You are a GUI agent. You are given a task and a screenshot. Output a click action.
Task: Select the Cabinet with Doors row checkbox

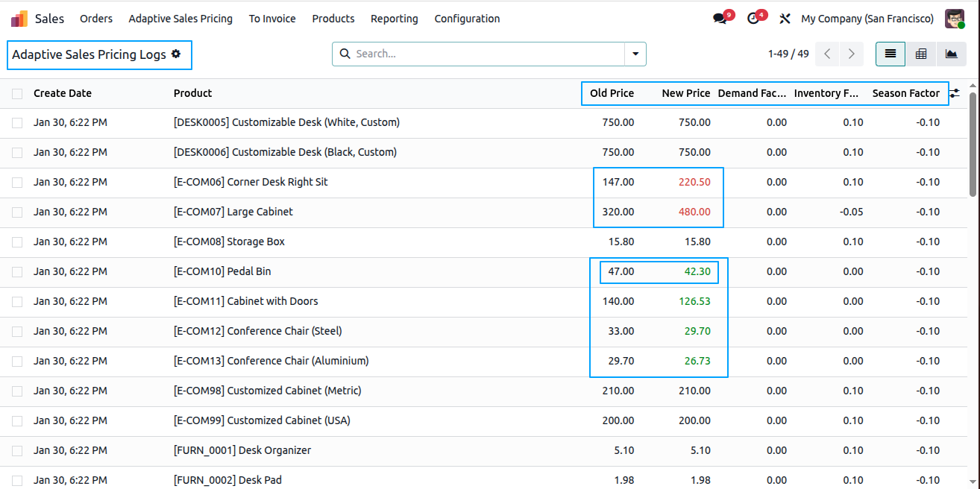pos(17,302)
